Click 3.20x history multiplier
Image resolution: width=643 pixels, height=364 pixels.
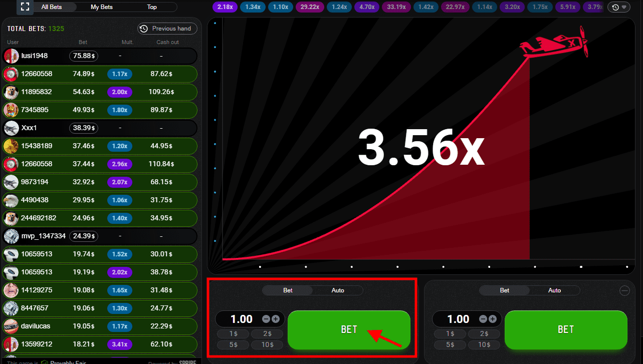coord(513,7)
